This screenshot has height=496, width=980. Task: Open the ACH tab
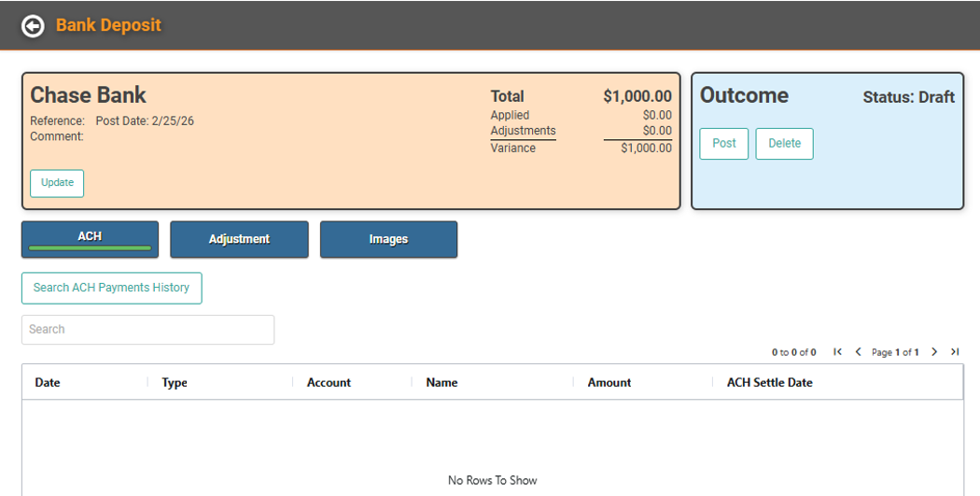pos(90,239)
